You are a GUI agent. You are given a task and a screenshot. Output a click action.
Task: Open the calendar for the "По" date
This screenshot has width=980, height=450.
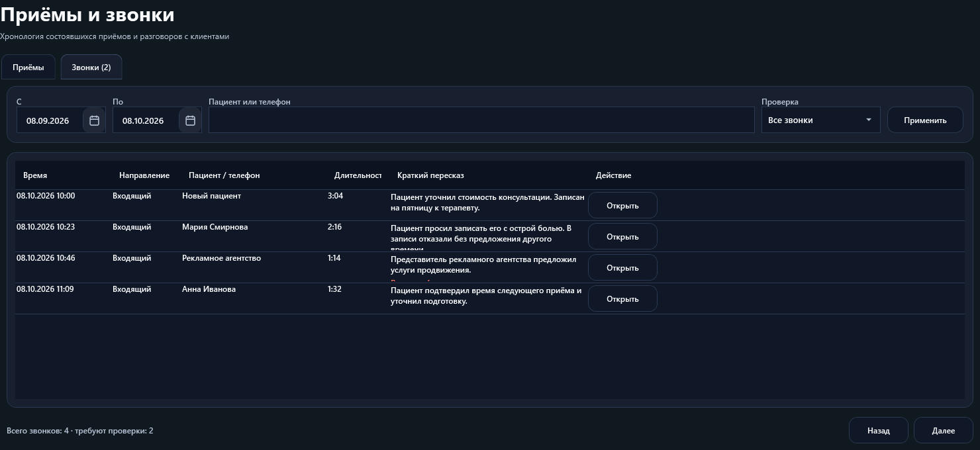190,120
